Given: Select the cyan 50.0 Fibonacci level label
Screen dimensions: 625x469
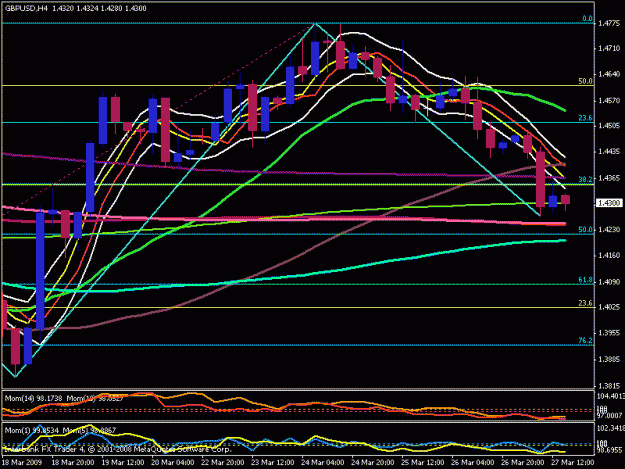Looking at the screenshot, I should (x=586, y=230).
